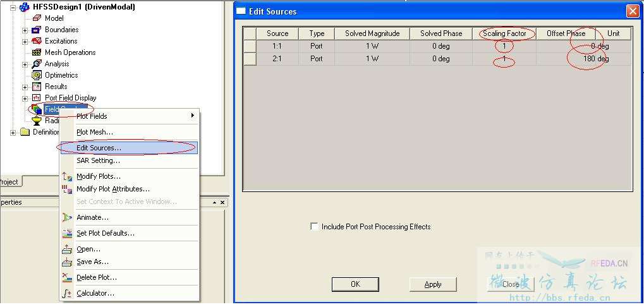Screen dimensions: 644x307
Task: Click the Modify Plots menu icon
Action: pos(67,177)
